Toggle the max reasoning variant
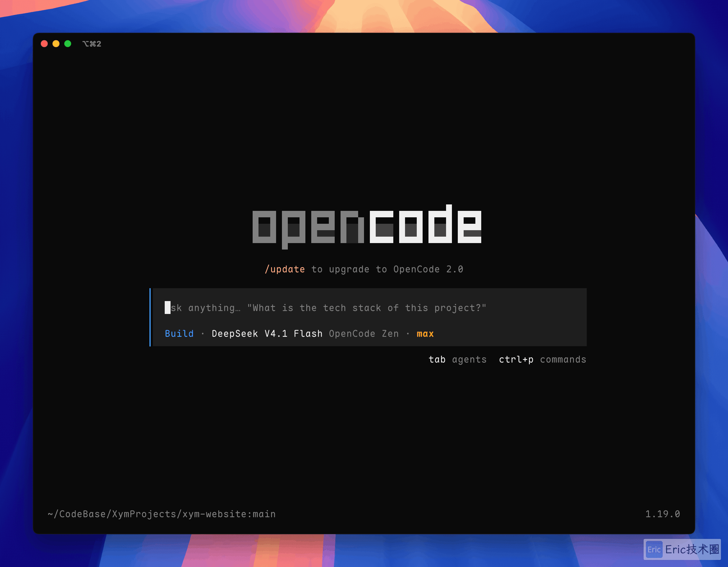Viewport: 728px width, 567px height. point(425,334)
